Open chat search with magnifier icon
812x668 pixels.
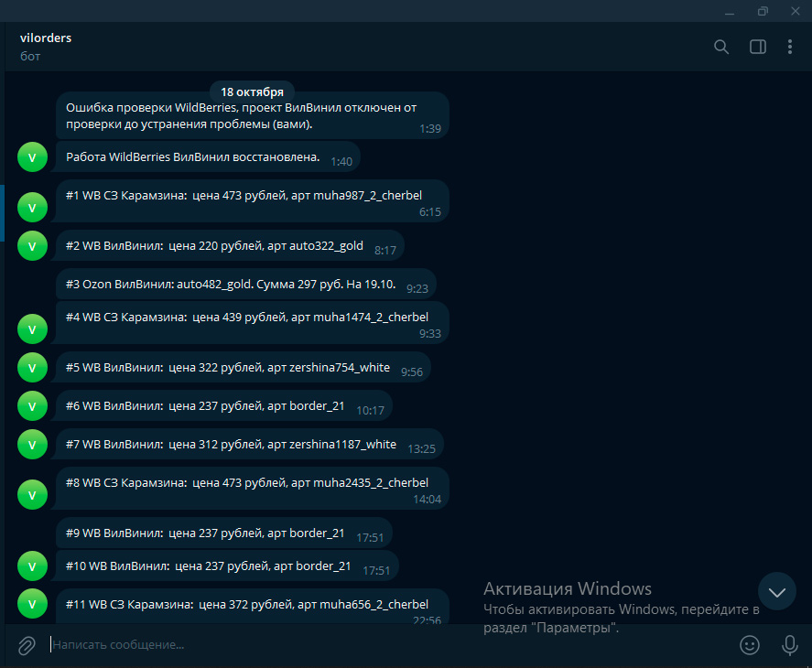tap(720, 47)
